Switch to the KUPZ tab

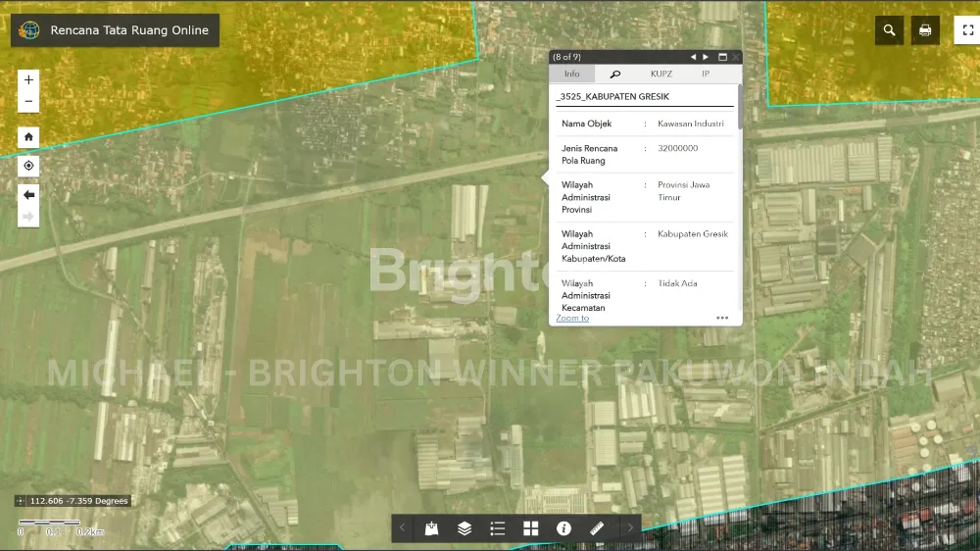[661, 74]
